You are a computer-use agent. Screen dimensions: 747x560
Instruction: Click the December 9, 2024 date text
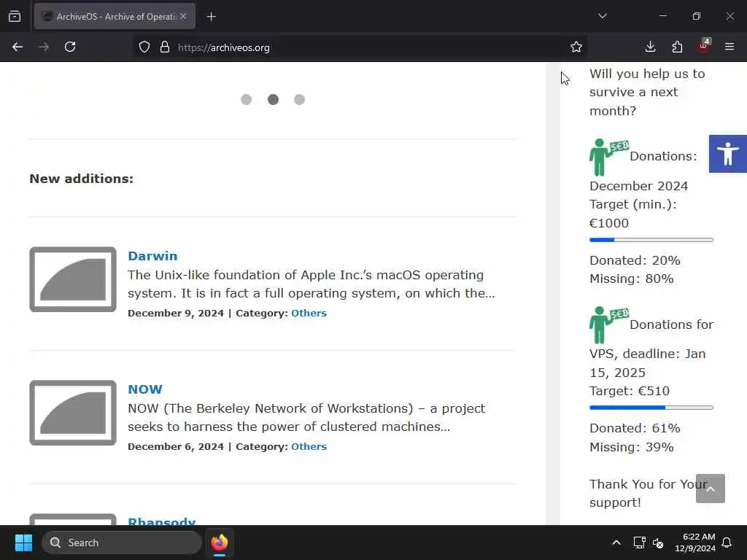point(176,314)
